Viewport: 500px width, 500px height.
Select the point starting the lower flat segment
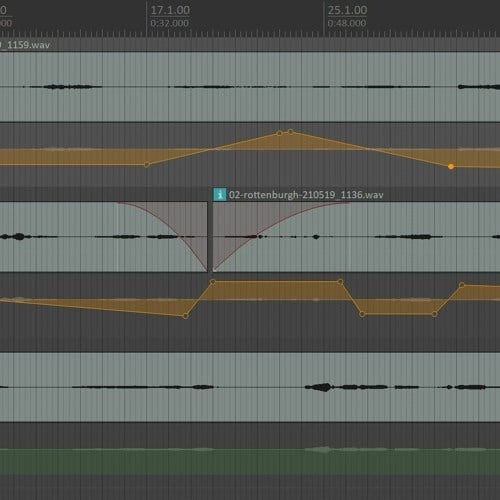pos(362,314)
